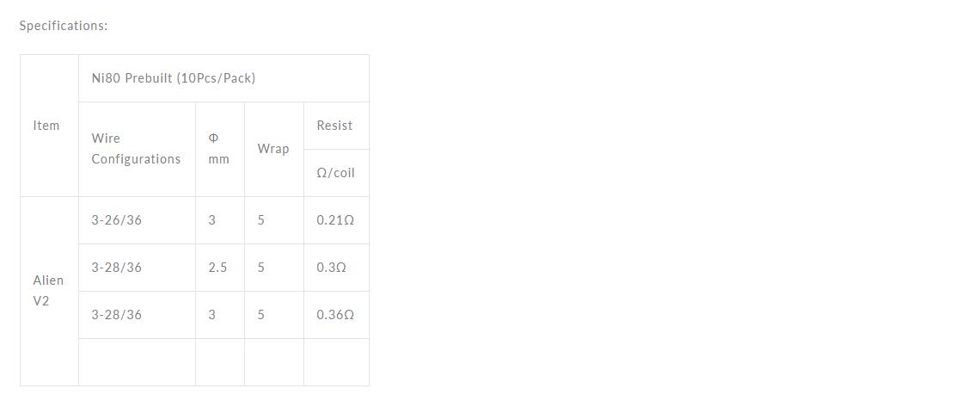Click the 0.3Ω resistance value
Viewport: 980px width, 413px height.
(332, 268)
